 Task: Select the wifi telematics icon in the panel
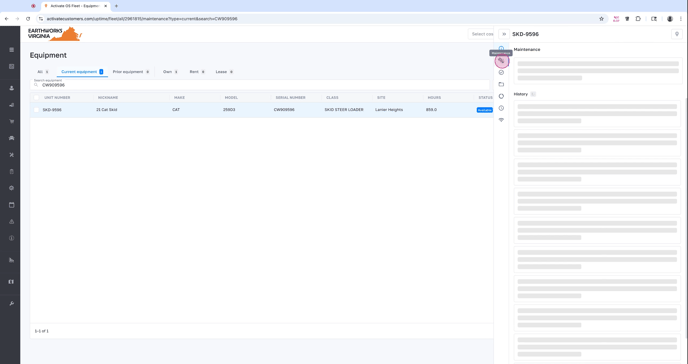click(502, 120)
